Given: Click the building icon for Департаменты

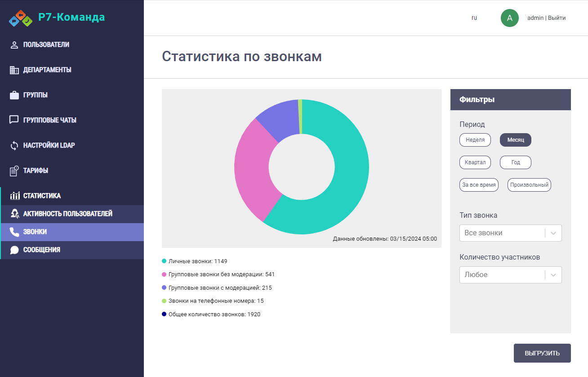Looking at the screenshot, I should coord(14,70).
